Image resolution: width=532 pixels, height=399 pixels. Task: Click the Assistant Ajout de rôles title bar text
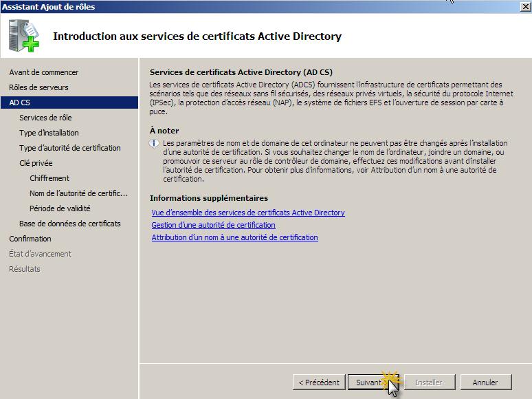coord(48,6)
